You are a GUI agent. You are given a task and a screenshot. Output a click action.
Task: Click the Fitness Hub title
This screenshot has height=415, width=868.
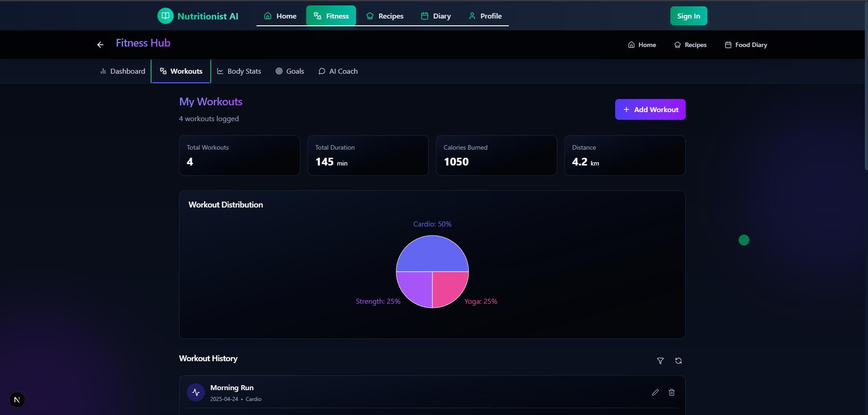click(143, 43)
